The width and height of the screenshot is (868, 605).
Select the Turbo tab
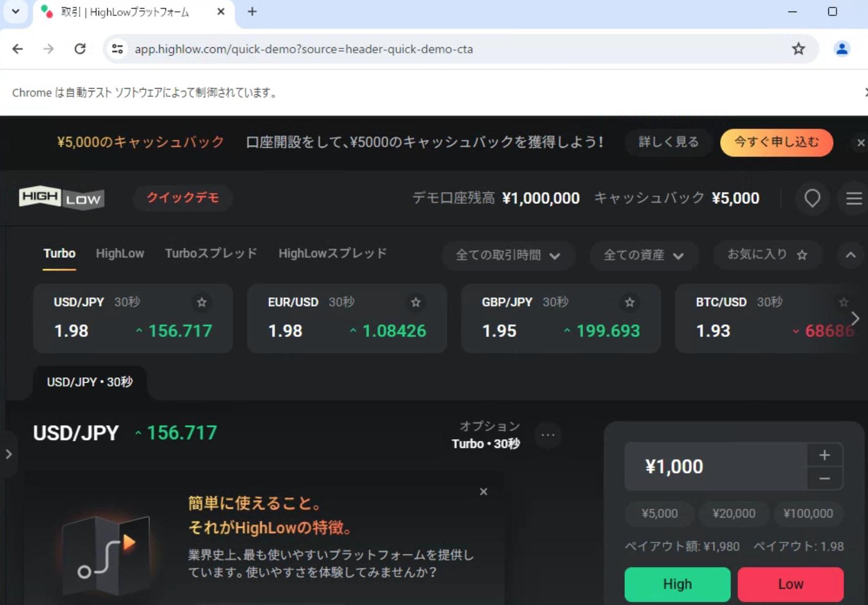(x=59, y=253)
